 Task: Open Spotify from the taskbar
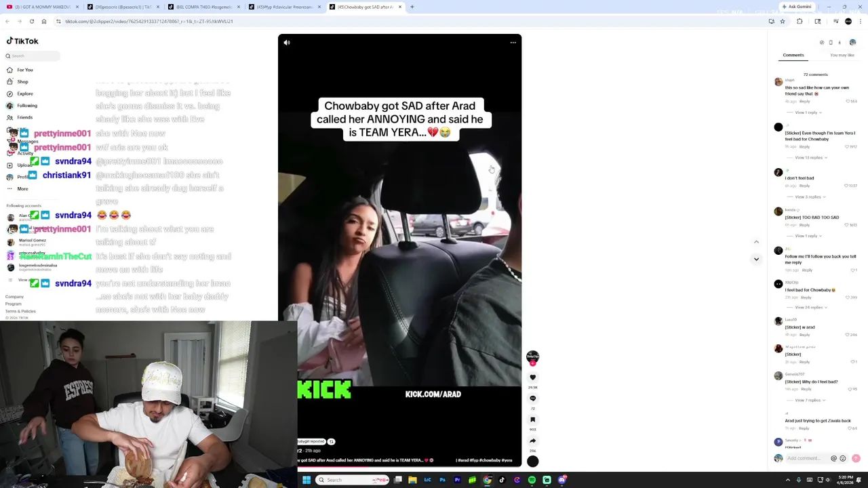pos(532,480)
